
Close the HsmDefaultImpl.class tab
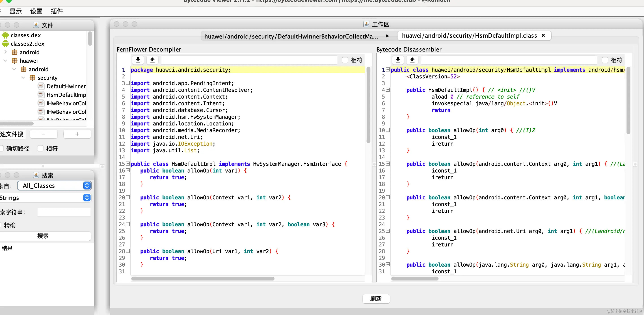point(543,35)
